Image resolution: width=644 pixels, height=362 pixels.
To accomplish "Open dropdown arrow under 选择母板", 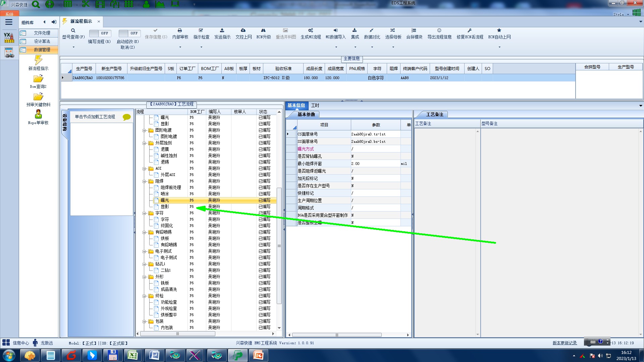I will (393, 47).
